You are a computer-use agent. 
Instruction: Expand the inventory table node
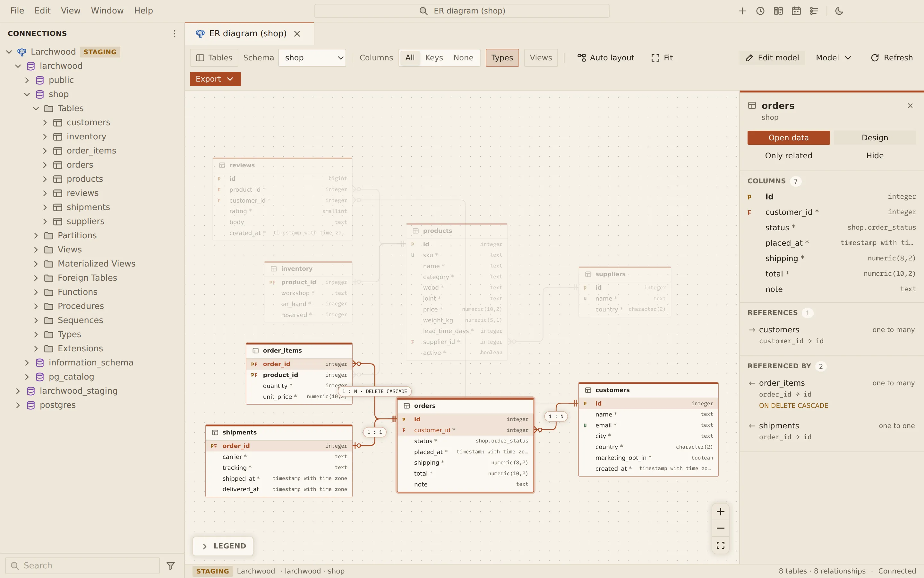(45, 136)
